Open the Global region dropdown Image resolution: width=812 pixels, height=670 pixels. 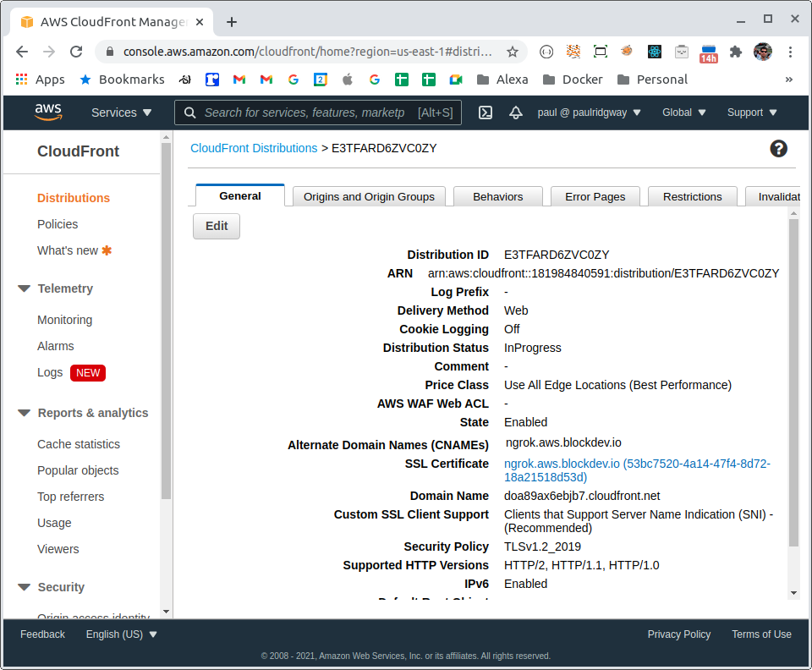click(683, 113)
